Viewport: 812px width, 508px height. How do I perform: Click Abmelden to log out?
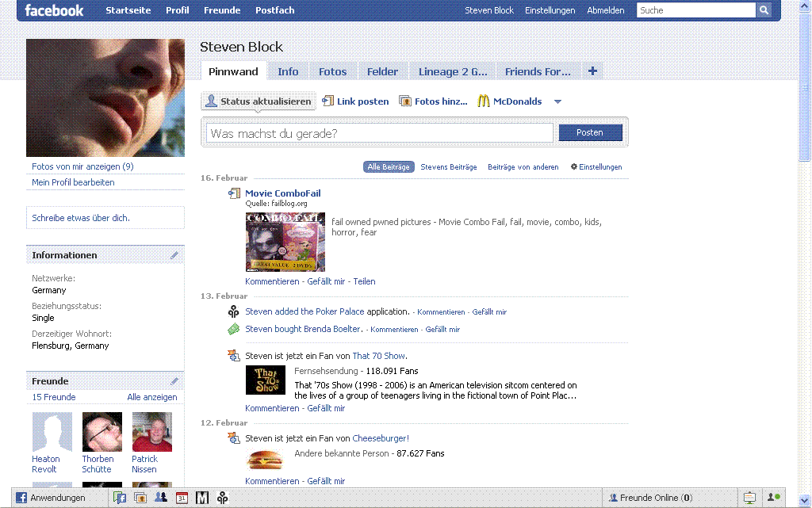tap(605, 10)
